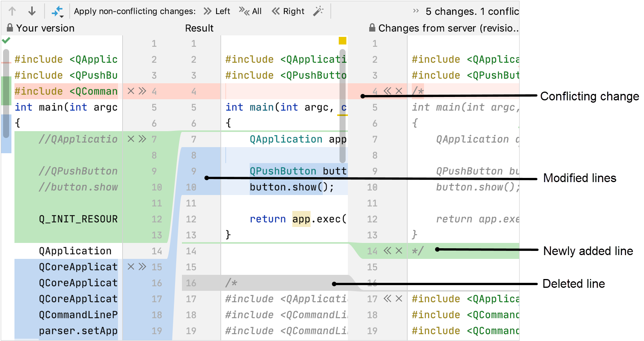Screen dimensions: 644x341
Task: Accept left change at line 4
Action: point(142,91)
